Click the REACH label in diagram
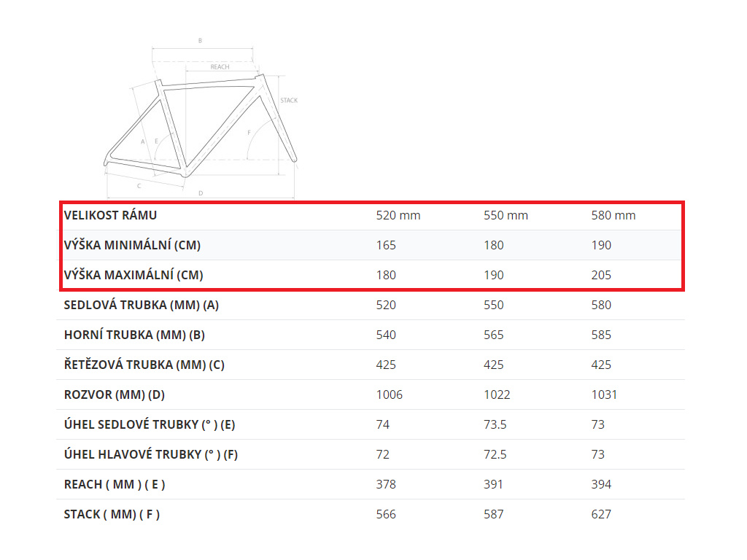747x560 pixels. (220, 67)
